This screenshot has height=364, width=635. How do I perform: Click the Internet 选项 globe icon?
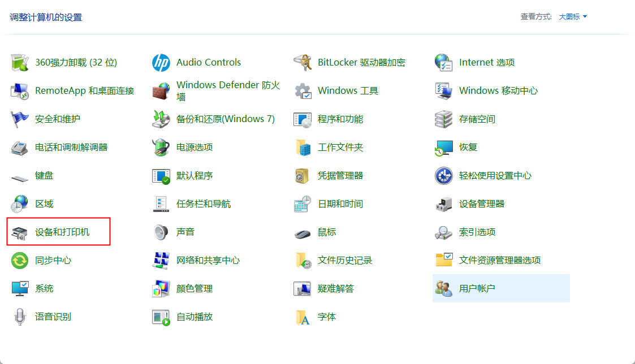(443, 62)
